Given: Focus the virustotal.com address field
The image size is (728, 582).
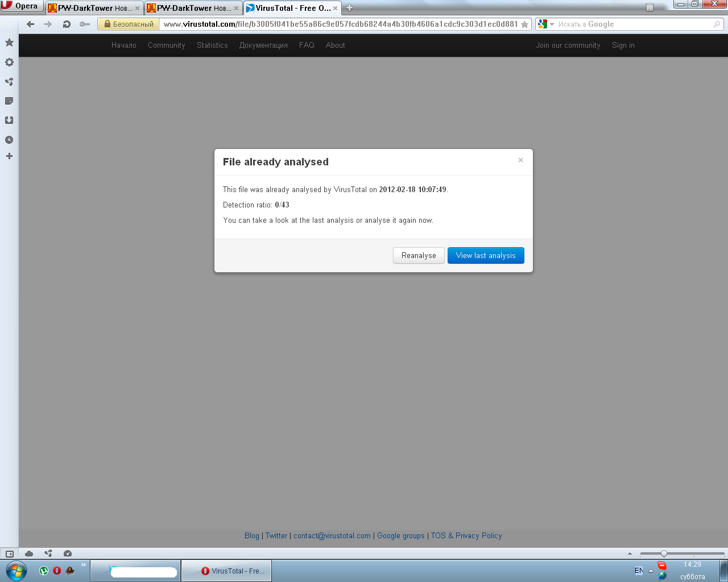Looking at the screenshot, I should click(x=340, y=24).
